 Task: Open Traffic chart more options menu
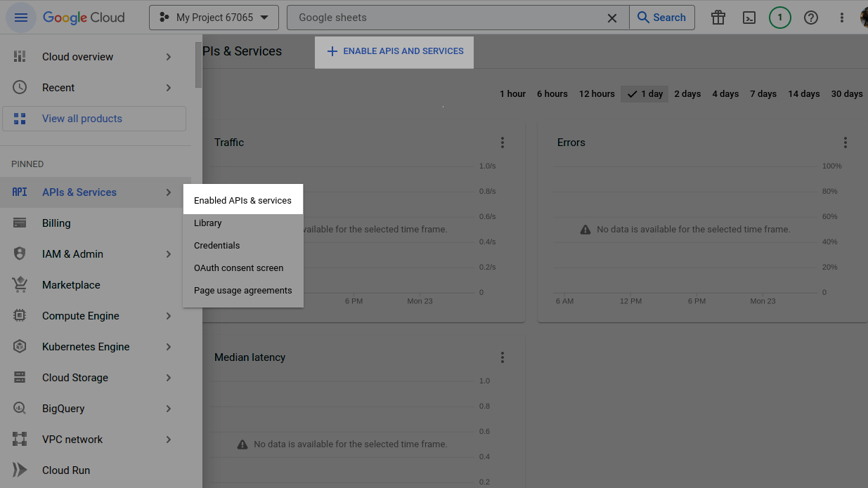tap(503, 143)
